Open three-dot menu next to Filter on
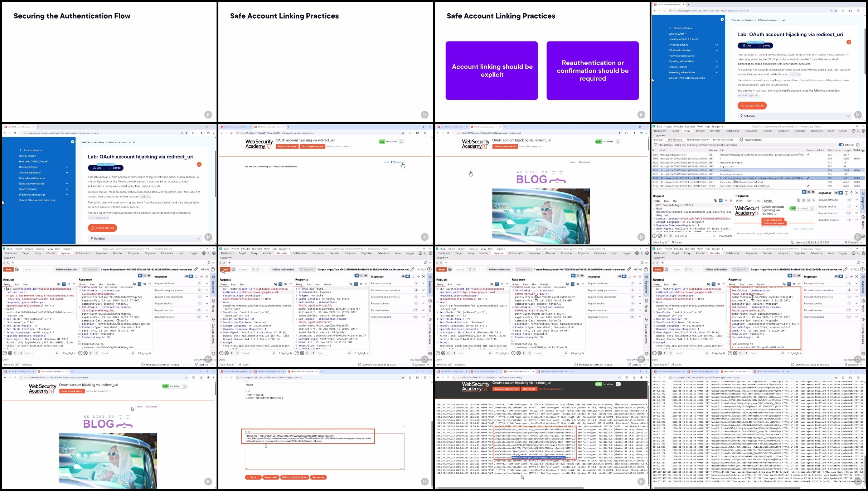Viewport: 868px width, 491px height. (x=863, y=145)
